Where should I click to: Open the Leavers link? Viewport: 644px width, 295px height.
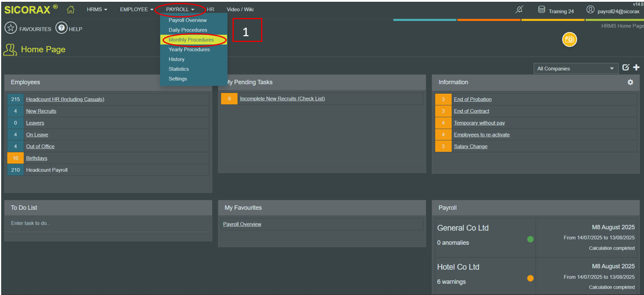tap(35, 123)
